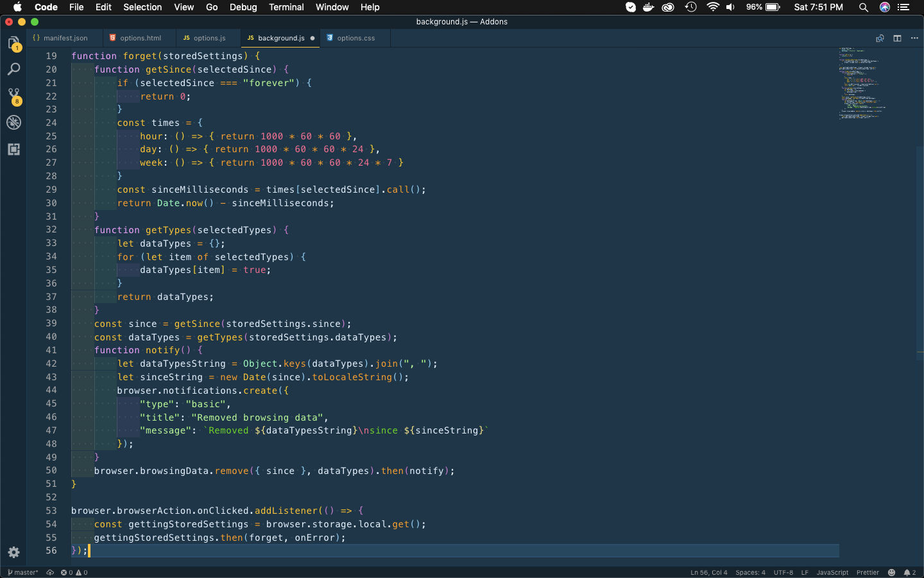Viewport: 924px width, 578px height.
Task: Click the battery status in the menu bar
Action: tap(763, 7)
